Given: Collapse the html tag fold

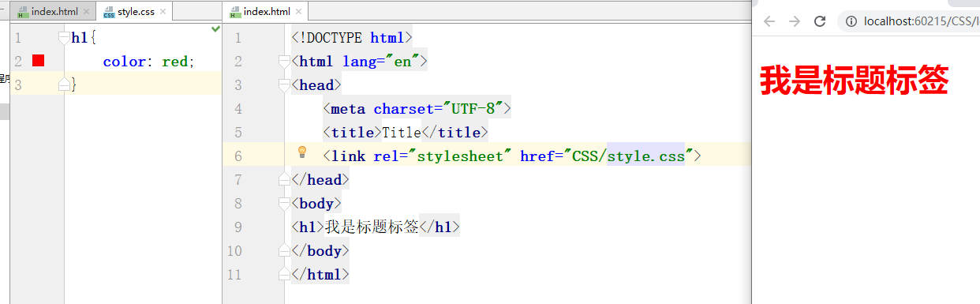Looking at the screenshot, I should click(x=285, y=61).
